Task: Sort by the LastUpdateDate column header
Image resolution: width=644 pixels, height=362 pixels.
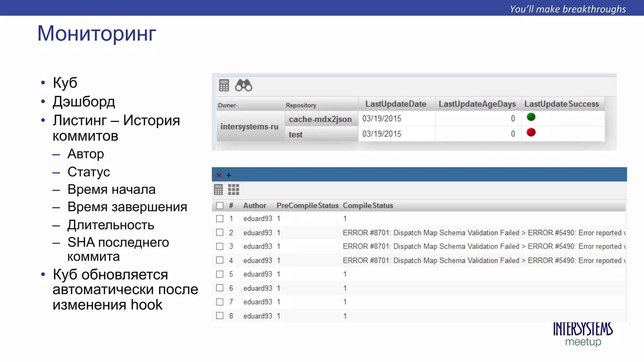Action: tap(396, 104)
